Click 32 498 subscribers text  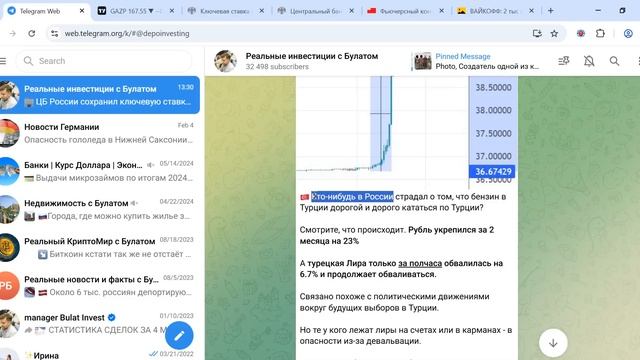pos(277,67)
